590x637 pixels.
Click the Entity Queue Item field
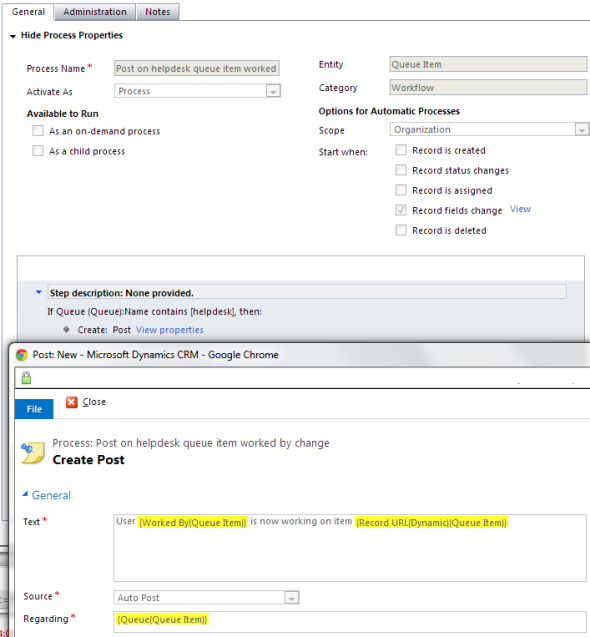tap(488, 64)
